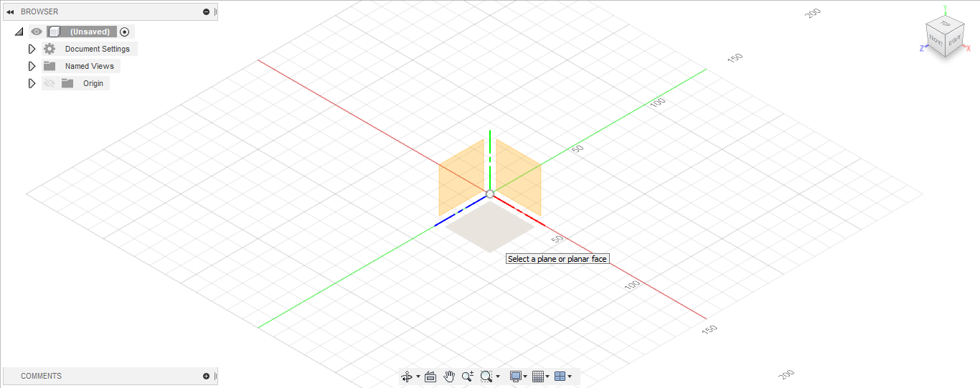Viewport: 980px width, 388px height.
Task: Click the Comments panel drag handle
Action: [216, 376]
